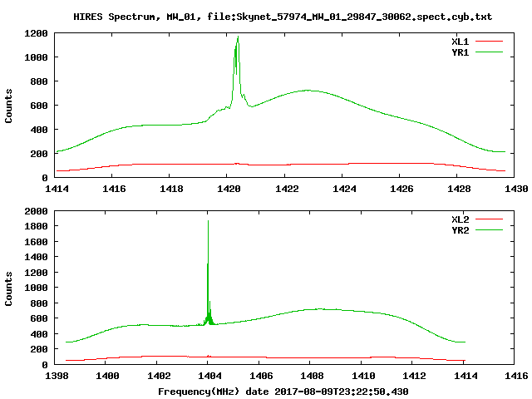
Task: Click the 1424 frequency tick label
Action: pos(344,189)
